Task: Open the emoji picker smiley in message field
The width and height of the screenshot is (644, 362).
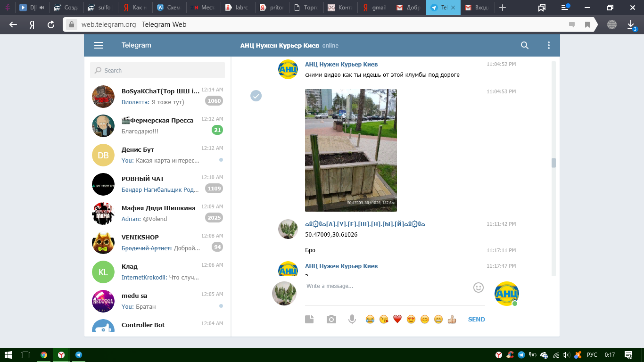Action: coord(479,287)
